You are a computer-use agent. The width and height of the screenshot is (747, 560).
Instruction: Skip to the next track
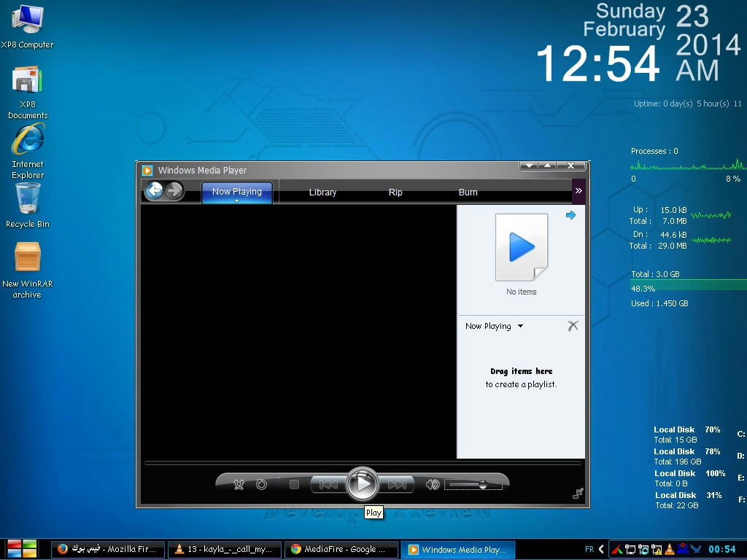point(396,485)
